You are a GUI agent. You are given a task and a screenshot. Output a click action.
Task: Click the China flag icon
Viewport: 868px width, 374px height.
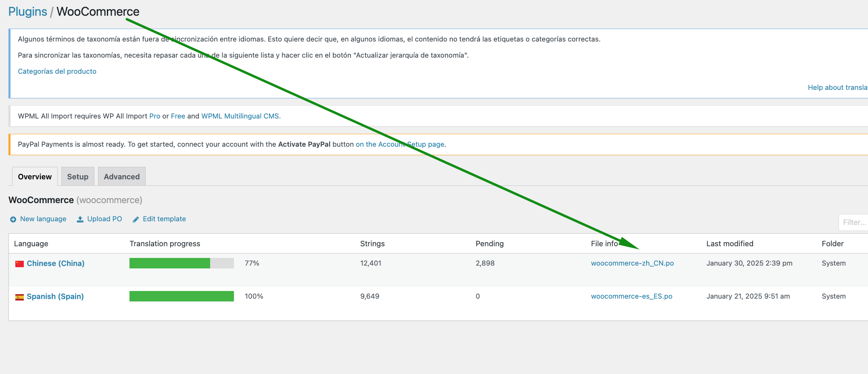(x=19, y=264)
